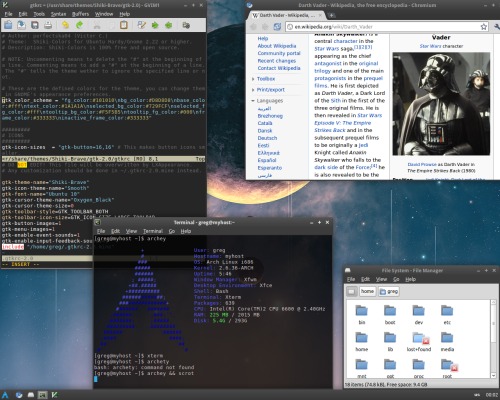
Task: Click the 'David Prowse' caption link
Action: point(422,164)
